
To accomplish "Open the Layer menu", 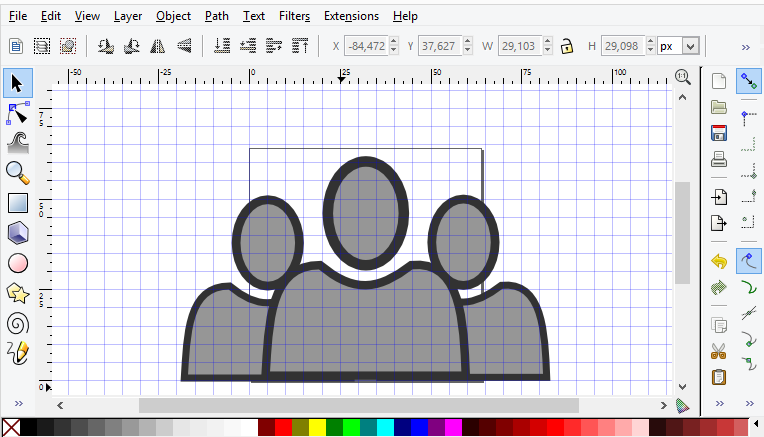I will tap(128, 16).
